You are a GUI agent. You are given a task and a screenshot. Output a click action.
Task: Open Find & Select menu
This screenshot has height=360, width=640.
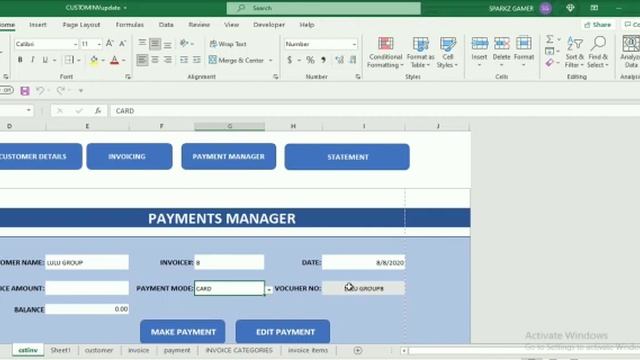598,52
